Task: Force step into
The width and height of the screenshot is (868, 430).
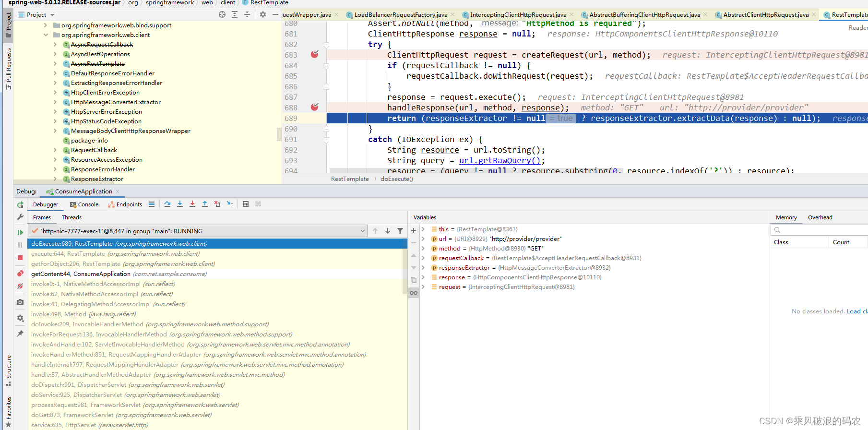Action: pyautogui.click(x=192, y=204)
